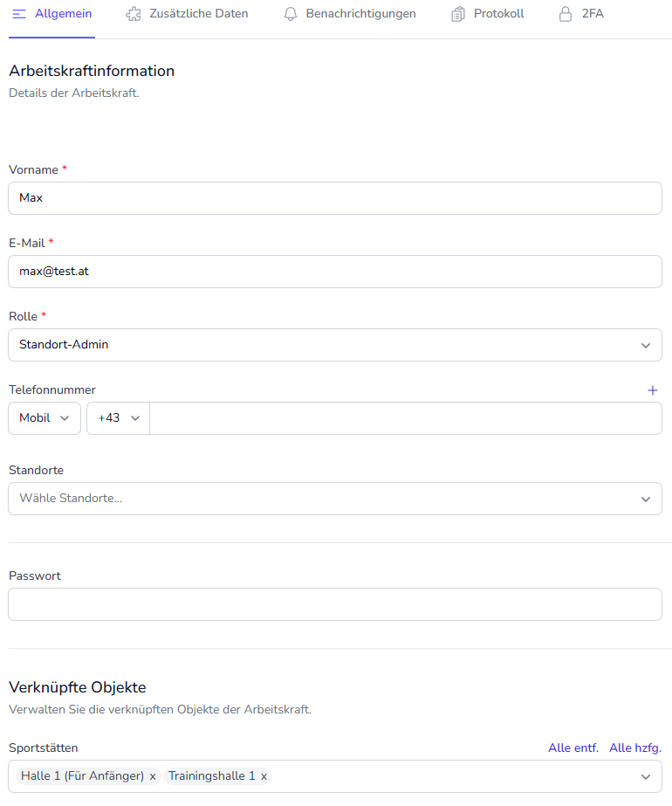Screen dimensions: 672x806
Task: Expand the Sportstätten selection chevron
Action: coord(646,776)
